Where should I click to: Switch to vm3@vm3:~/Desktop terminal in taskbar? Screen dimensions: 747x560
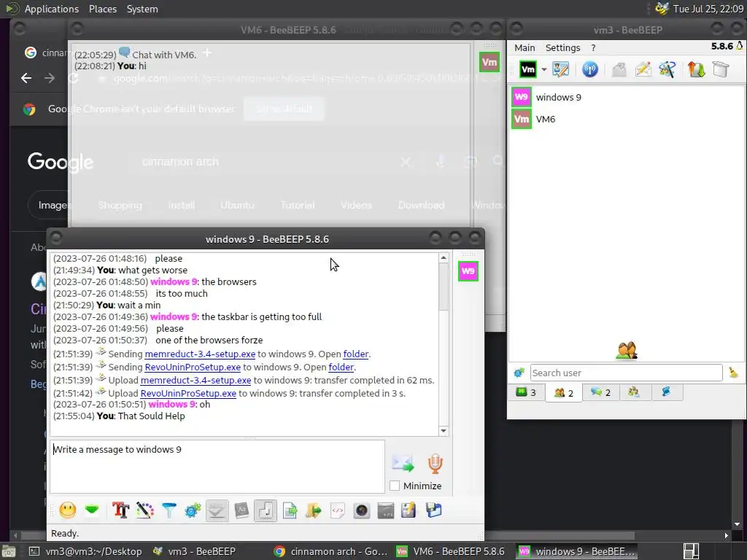click(x=86, y=551)
